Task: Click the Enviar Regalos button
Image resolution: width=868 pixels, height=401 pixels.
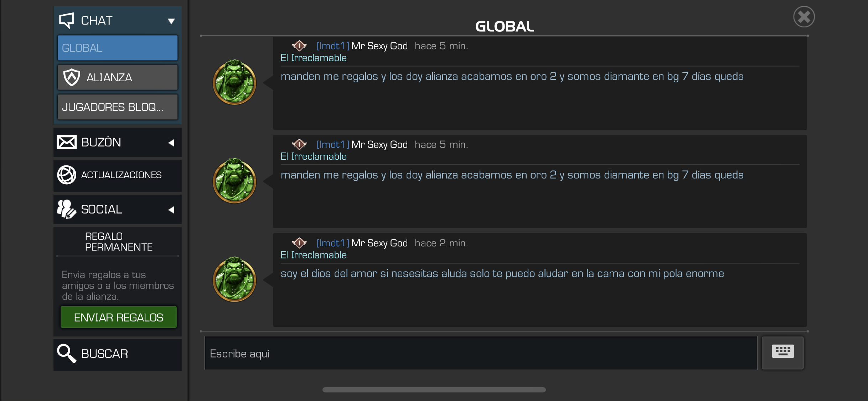Action: (x=119, y=317)
